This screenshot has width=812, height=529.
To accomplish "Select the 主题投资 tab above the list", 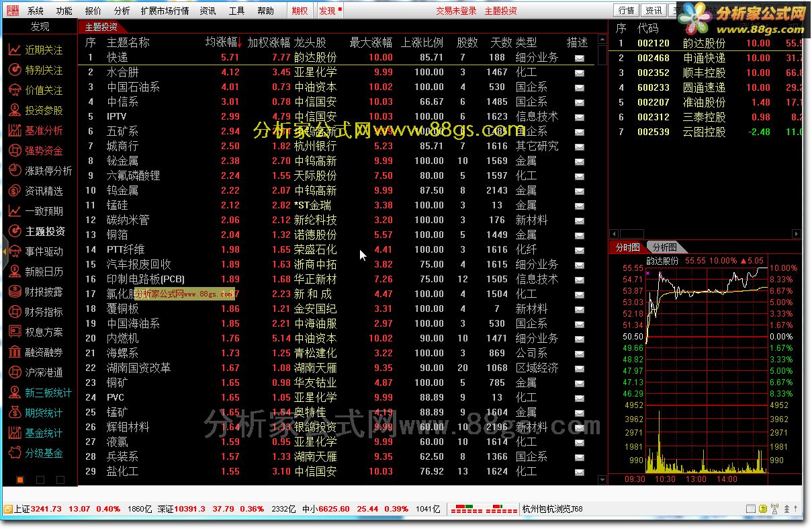I will [x=101, y=27].
